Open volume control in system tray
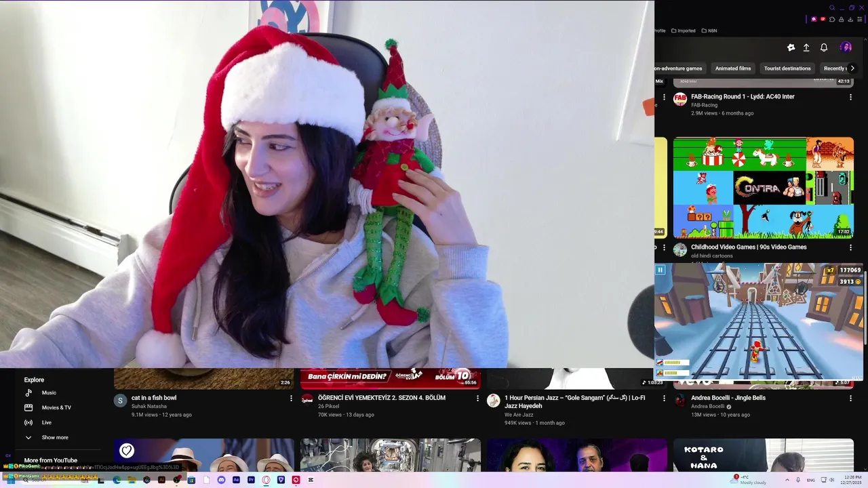 832,480
